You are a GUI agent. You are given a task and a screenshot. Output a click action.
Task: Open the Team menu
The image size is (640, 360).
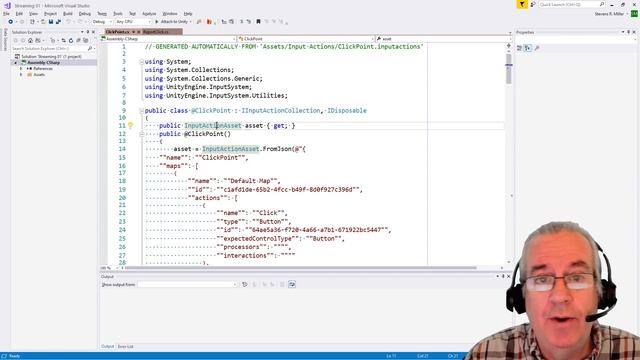102,13
